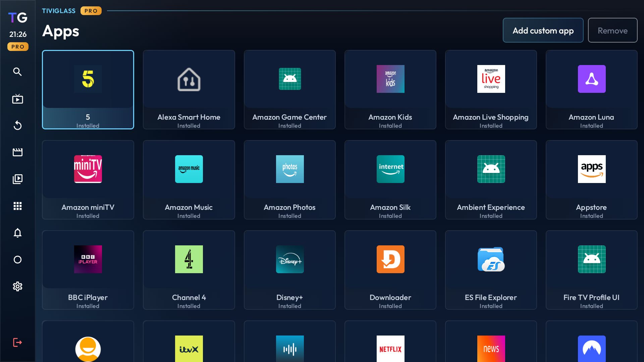Image resolution: width=644 pixels, height=362 pixels.
Task: Open the Channel 4 icon
Action: pyautogui.click(x=189, y=259)
